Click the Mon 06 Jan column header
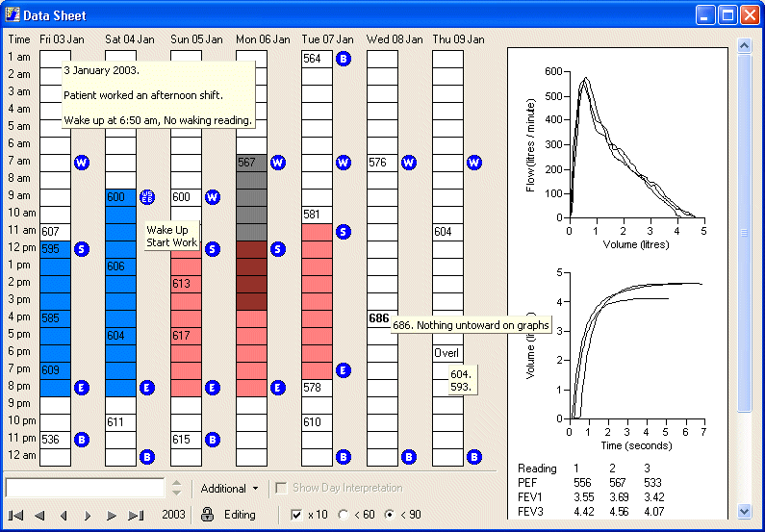The width and height of the screenshot is (765, 532). click(263, 39)
